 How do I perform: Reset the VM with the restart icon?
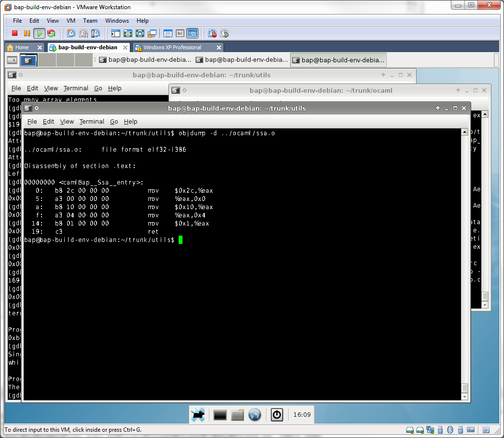coord(51,33)
